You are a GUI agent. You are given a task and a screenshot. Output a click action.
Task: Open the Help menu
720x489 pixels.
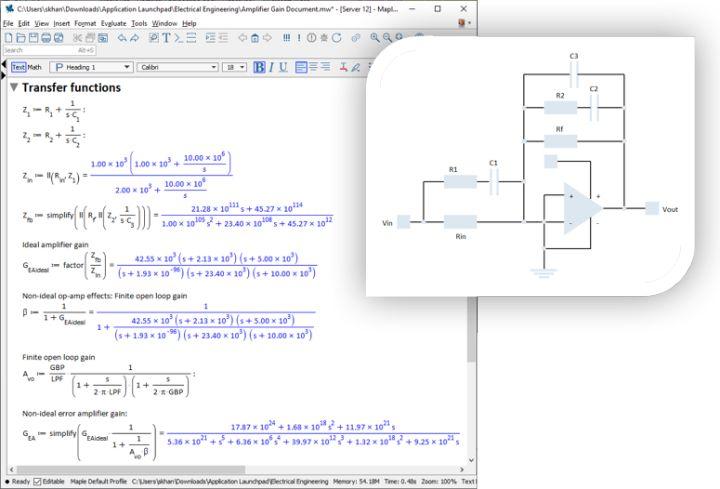tap(189, 23)
